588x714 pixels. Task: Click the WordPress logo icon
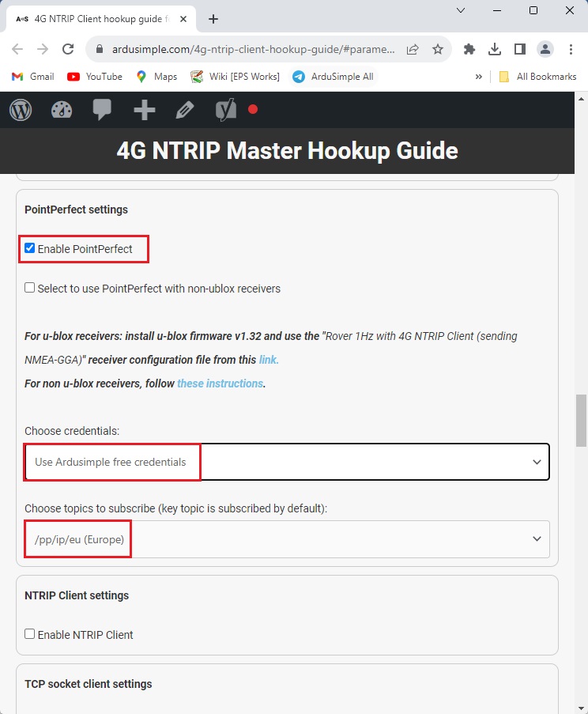click(21, 110)
